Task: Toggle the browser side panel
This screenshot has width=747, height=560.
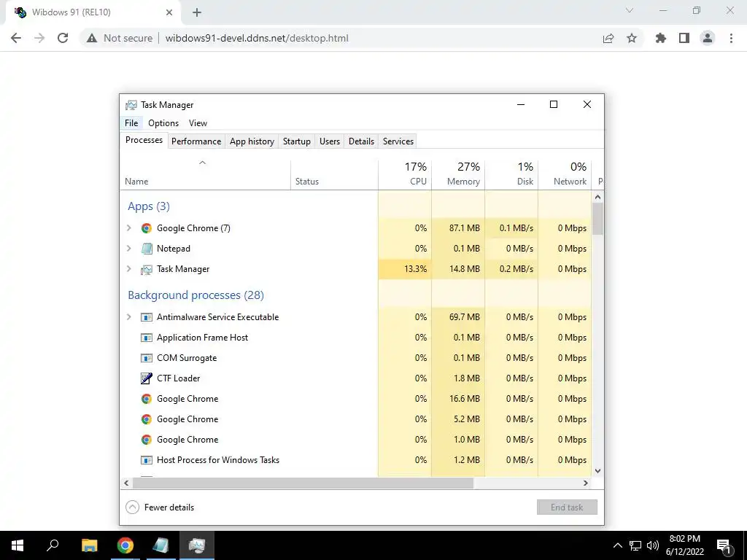Action: pos(684,38)
